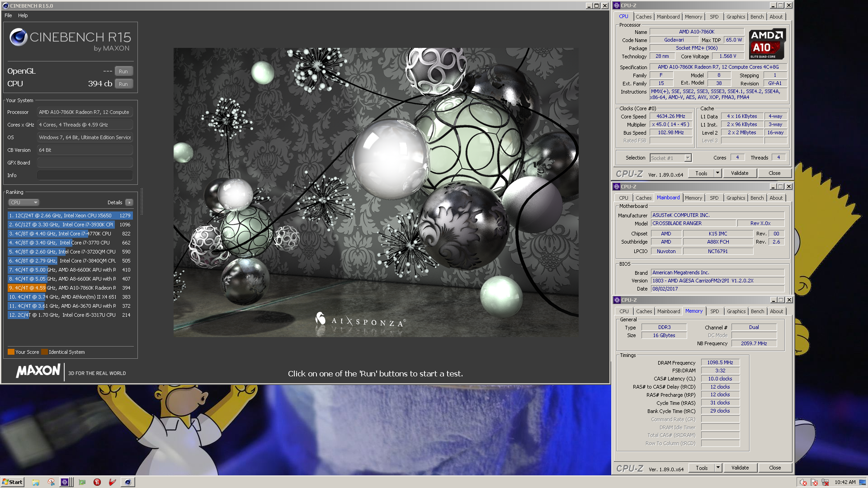Click the MAXON logo at bottom left

tap(38, 371)
